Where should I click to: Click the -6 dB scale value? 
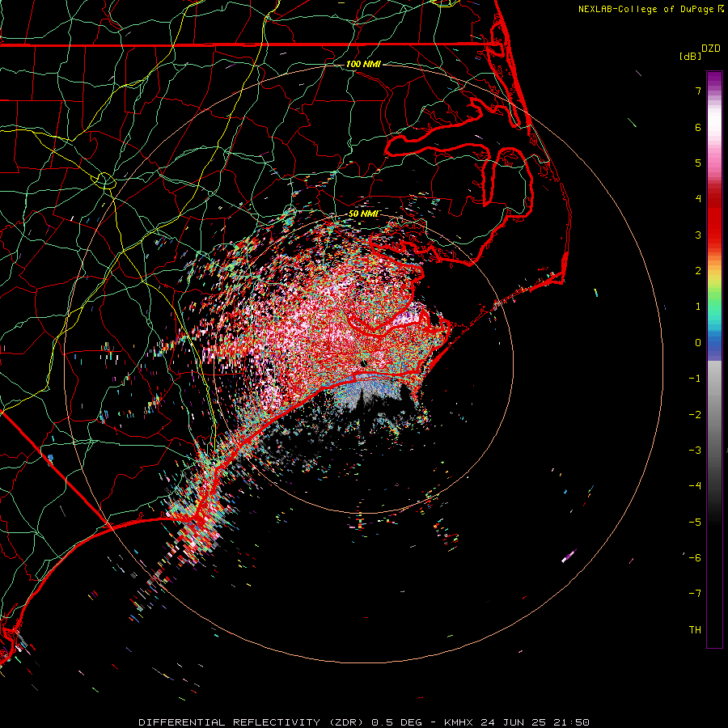695,557
